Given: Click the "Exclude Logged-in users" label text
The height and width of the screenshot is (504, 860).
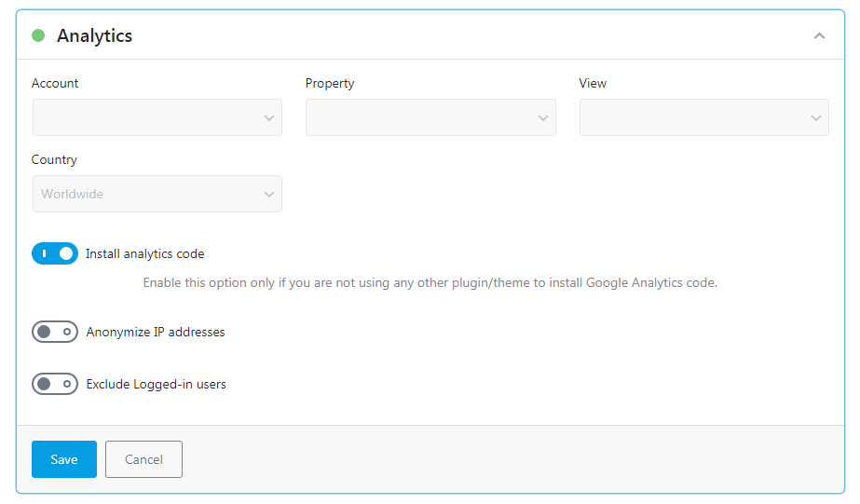Looking at the screenshot, I should point(156,384).
